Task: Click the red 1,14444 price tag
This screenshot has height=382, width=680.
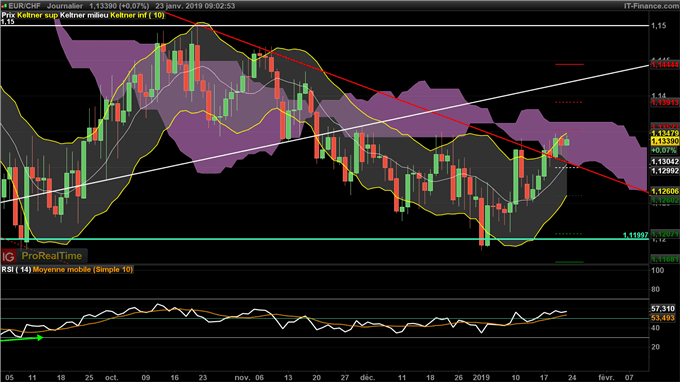Action: coord(665,65)
